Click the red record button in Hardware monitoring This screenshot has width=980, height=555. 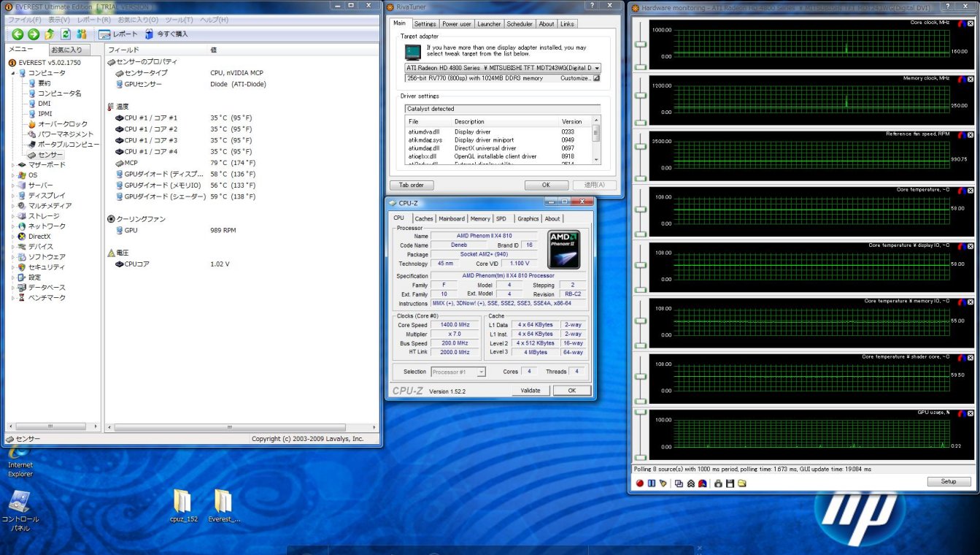pyautogui.click(x=640, y=483)
